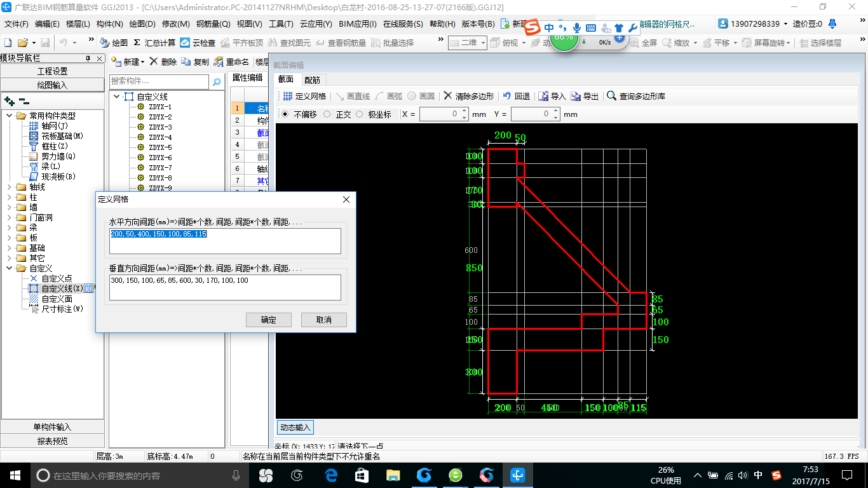868x488 pixels.
Task: Click the 垂直方向间距 input field
Action: (x=225, y=287)
